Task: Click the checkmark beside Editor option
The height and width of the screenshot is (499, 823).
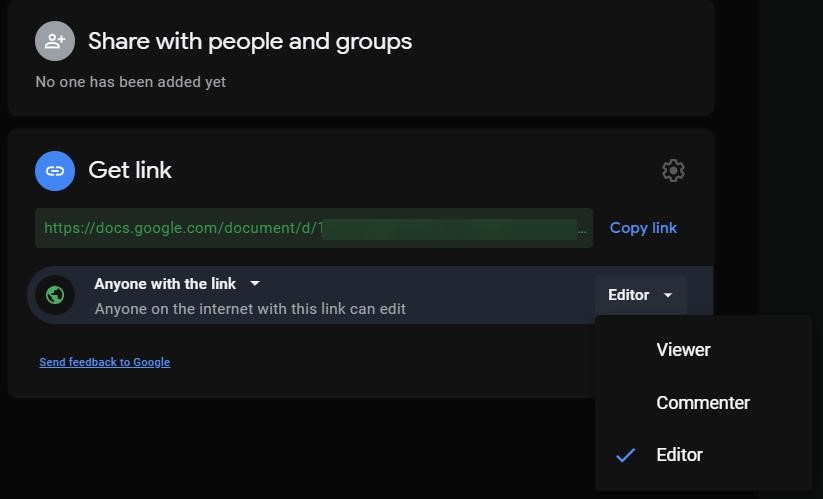Action: click(x=625, y=455)
